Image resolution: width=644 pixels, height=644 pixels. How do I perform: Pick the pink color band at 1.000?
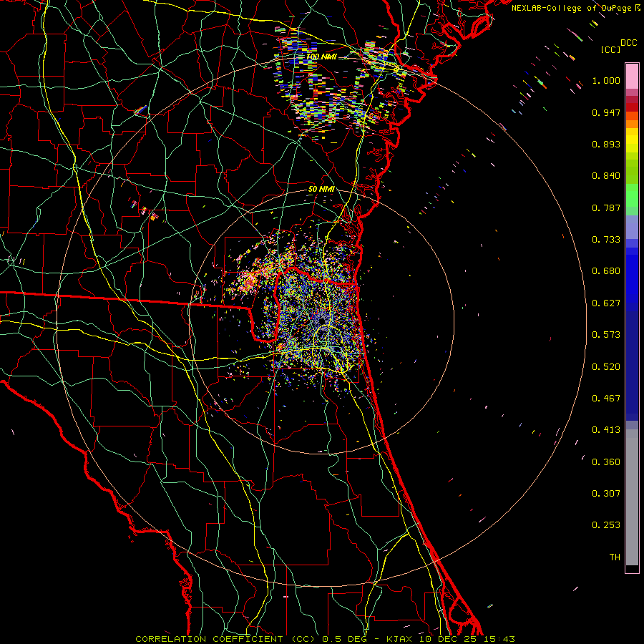pos(632,77)
